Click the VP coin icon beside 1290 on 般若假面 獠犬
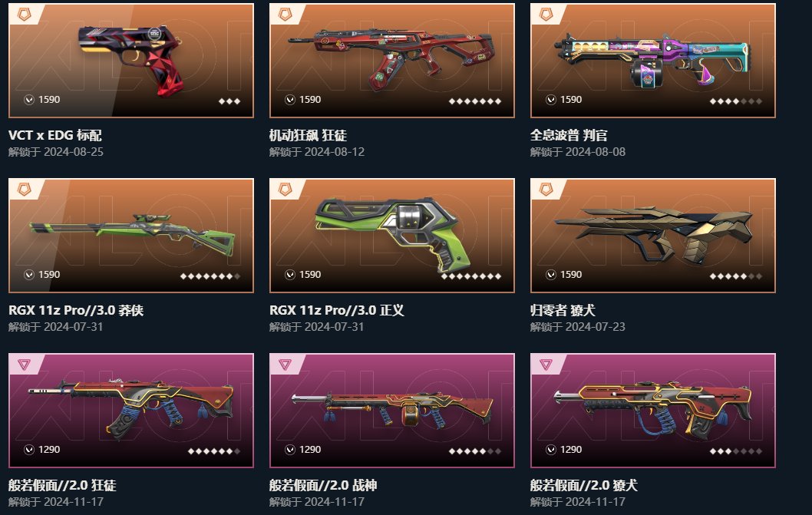The height and width of the screenshot is (515, 812). 551,450
